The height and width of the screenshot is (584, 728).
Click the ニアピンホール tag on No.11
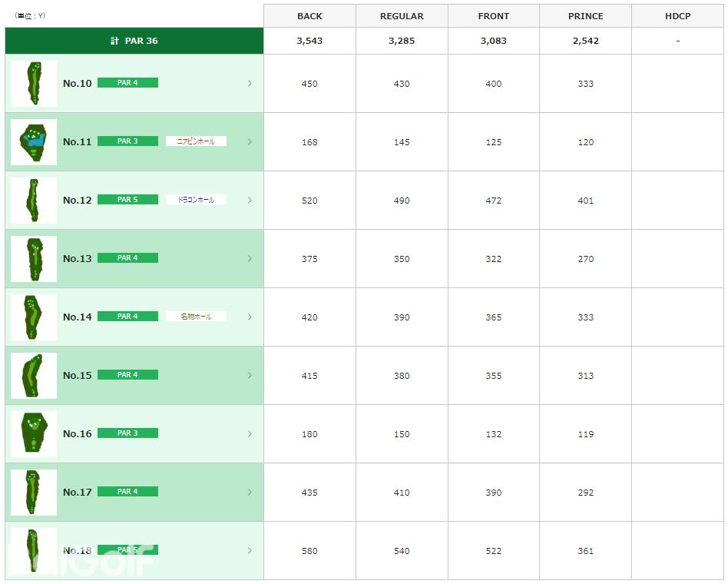tap(196, 141)
